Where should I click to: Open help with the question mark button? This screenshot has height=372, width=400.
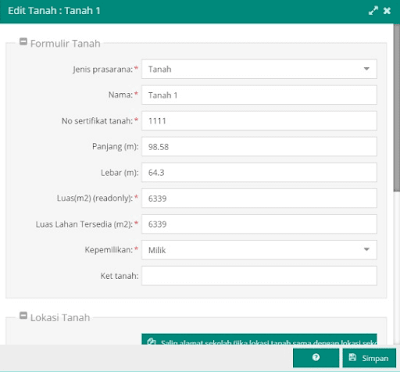[x=316, y=358]
